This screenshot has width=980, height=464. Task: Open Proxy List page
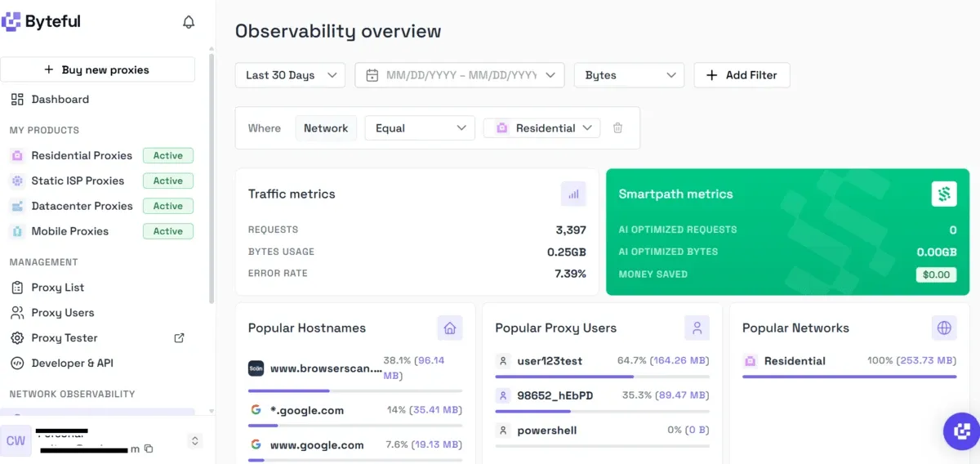click(x=57, y=288)
